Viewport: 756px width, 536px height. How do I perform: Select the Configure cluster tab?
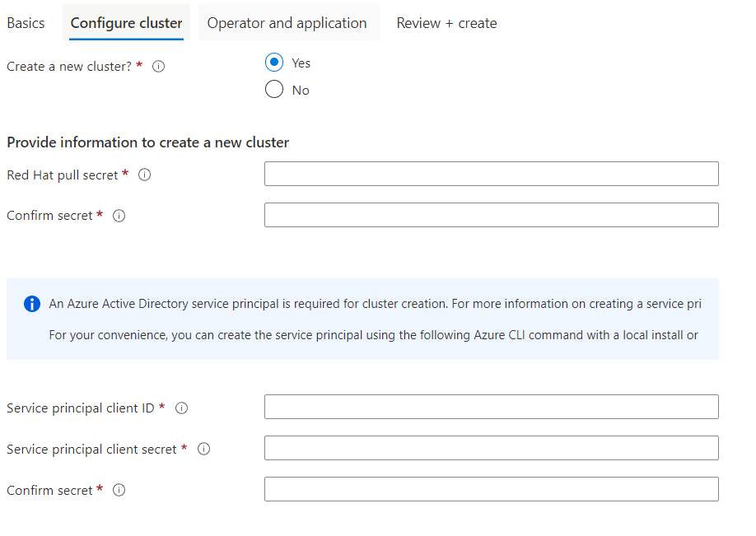coord(126,22)
